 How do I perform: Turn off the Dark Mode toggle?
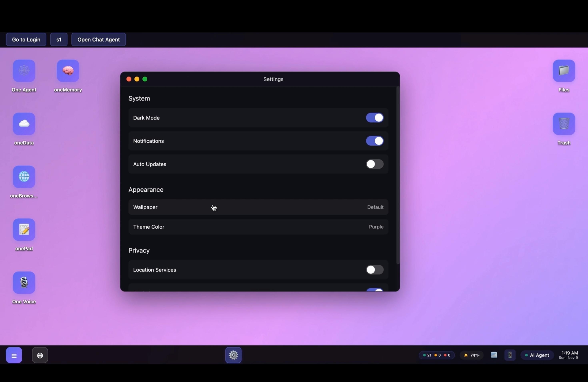click(x=375, y=118)
